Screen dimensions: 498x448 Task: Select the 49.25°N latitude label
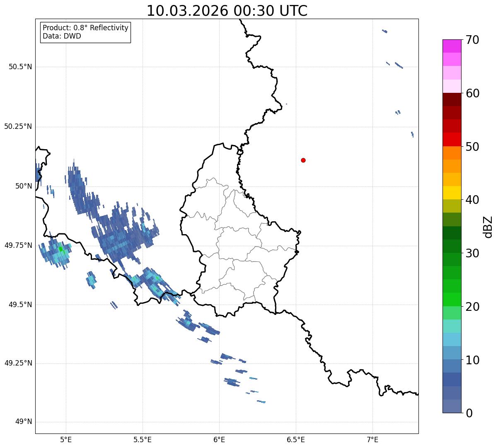click(18, 363)
